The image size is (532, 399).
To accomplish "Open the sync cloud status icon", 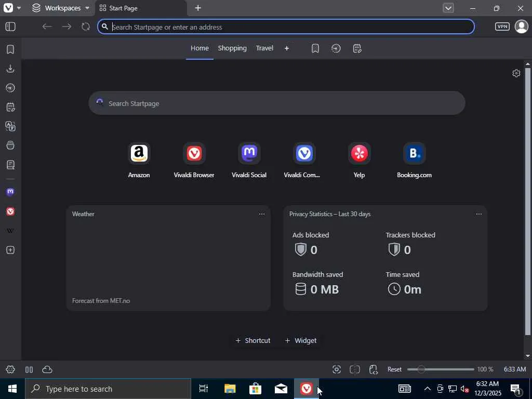I will point(47,369).
